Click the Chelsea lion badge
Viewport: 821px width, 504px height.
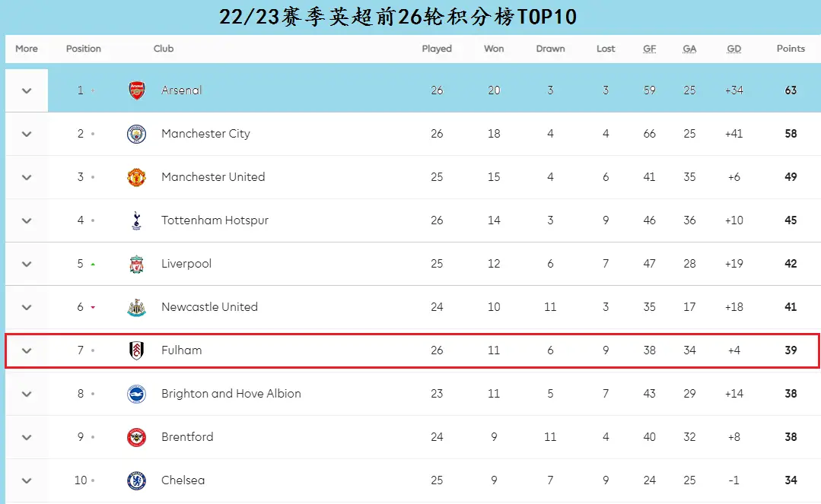point(137,481)
